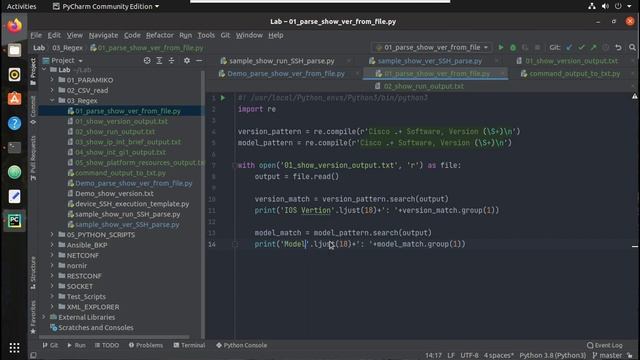Open Python Console tool window
Screen dimensions: 640x360
point(242,345)
